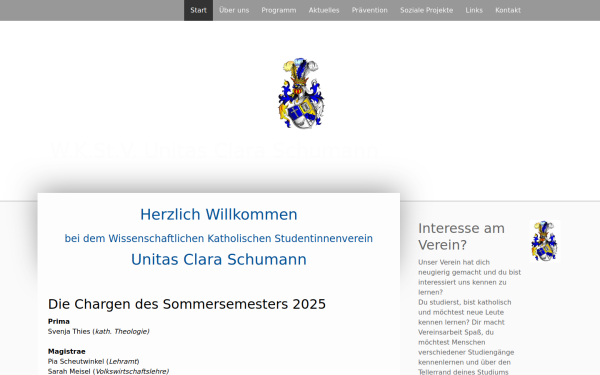Click the Magistrae label
Image resolution: width=600 pixels, height=375 pixels.
pos(67,351)
